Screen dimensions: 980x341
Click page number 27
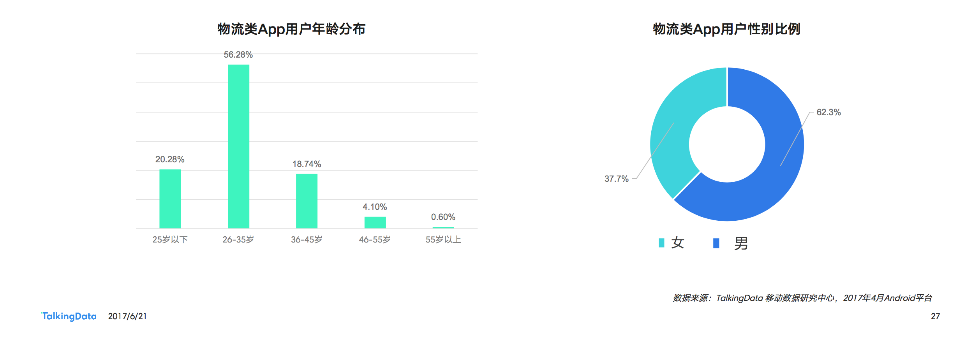coord(935,316)
